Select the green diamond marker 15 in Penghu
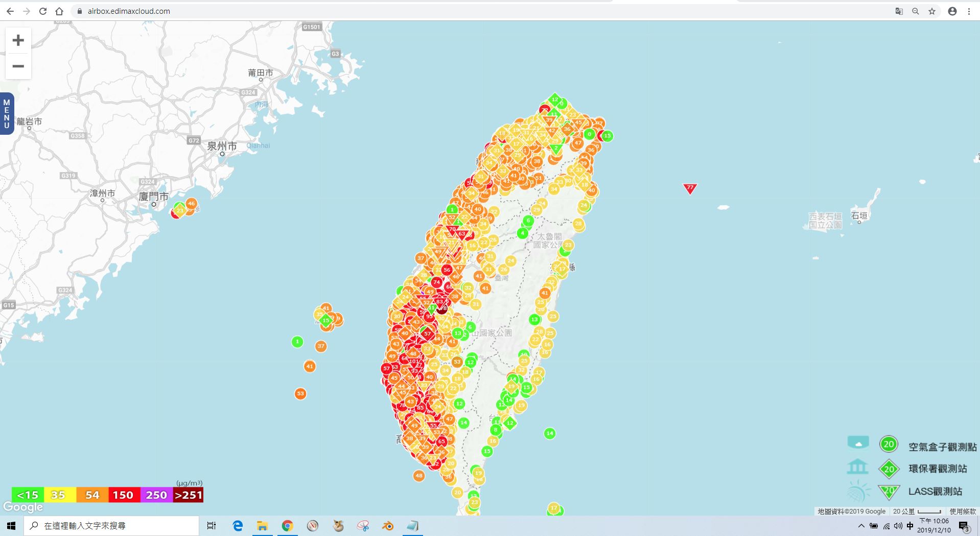The height and width of the screenshot is (536, 980). [x=326, y=321]
